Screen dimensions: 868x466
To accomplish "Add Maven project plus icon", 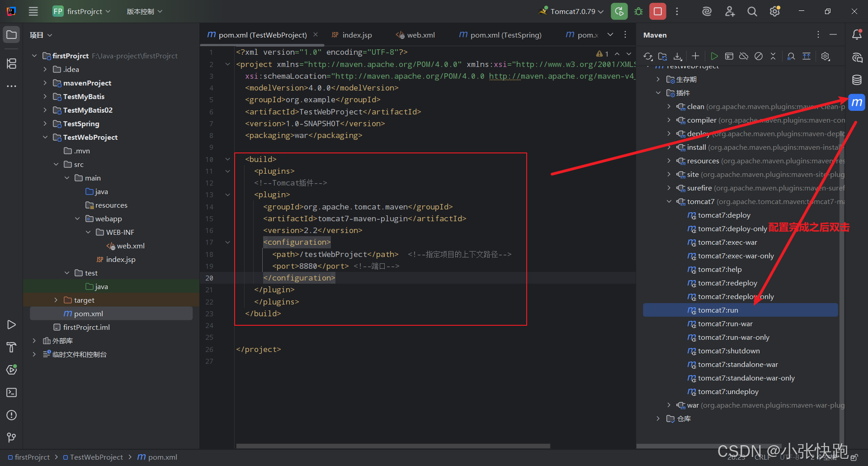I will click(x=695, y=56).
